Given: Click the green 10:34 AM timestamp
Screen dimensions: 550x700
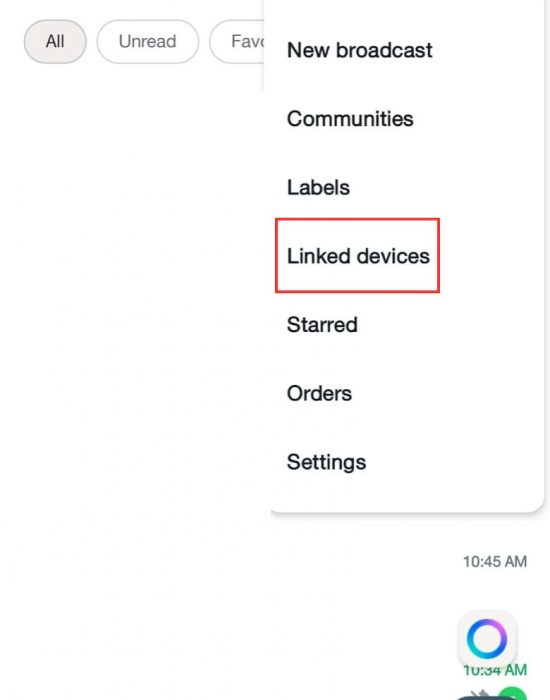Looking at the screenshot, I should pyautogui.click(x=495, y=670).
